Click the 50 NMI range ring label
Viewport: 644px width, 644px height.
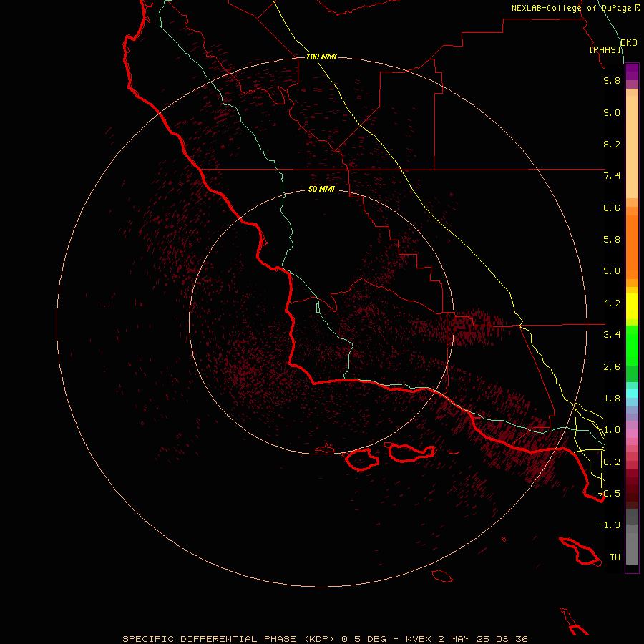click(321, 189)
